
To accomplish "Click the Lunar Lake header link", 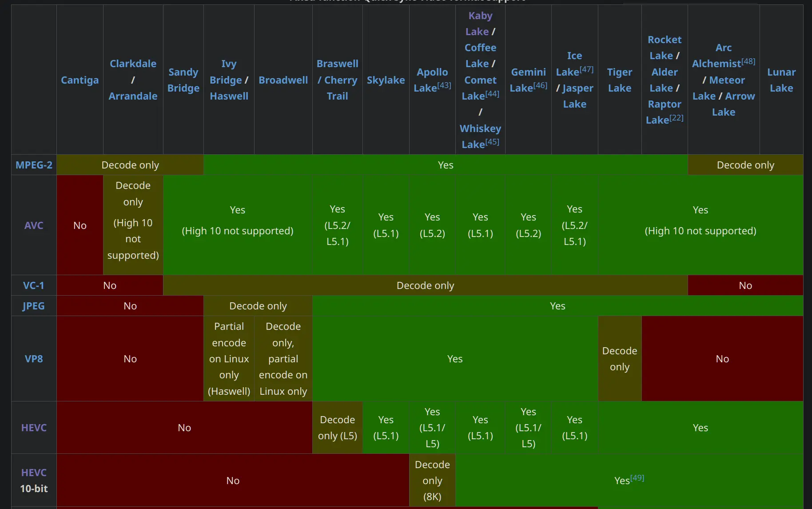I will (x=781, y=80).
